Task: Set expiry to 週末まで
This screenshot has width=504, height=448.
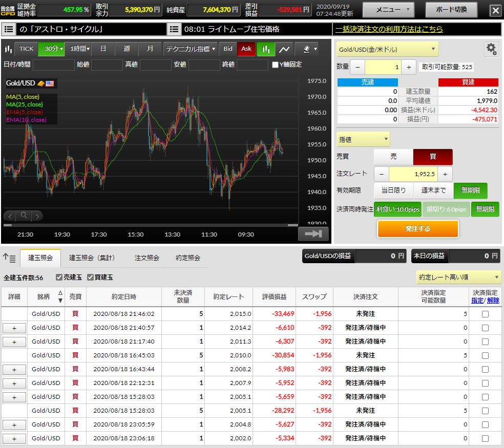Action: (x=433, y=190)
